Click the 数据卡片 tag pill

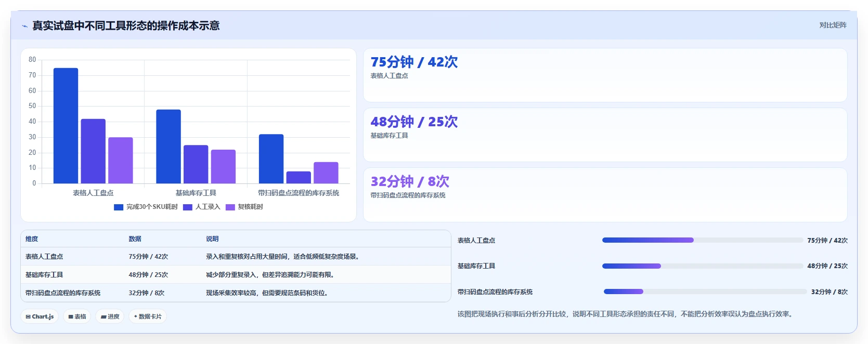[148, 316]
